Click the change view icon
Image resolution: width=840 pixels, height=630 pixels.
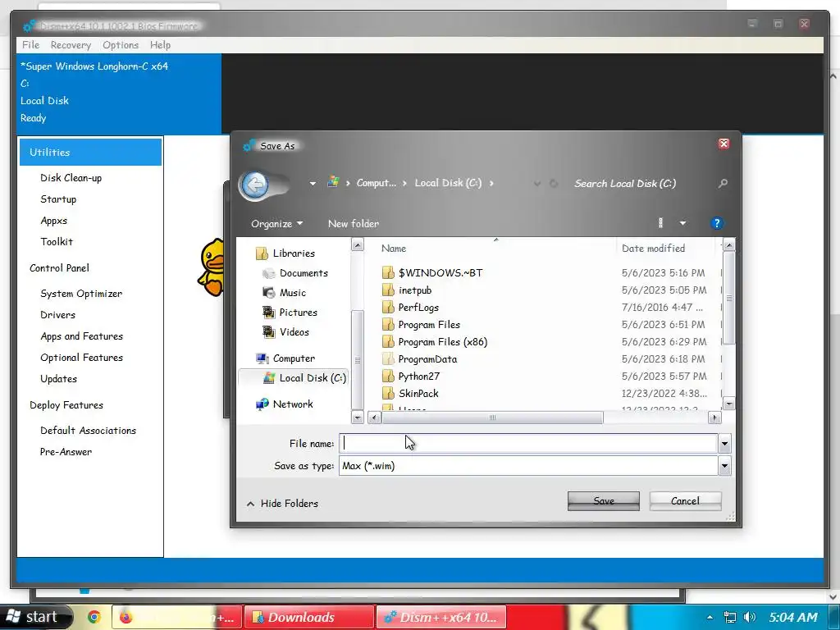[x=660, y=223]
